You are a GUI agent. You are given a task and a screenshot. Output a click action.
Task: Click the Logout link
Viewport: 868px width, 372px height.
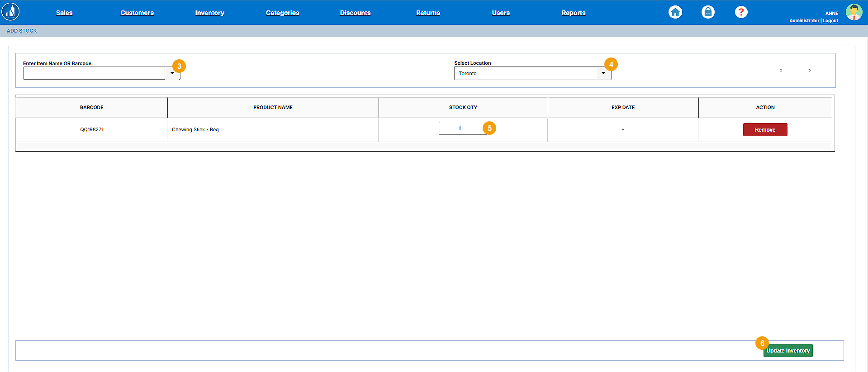(x=830, y=21)
